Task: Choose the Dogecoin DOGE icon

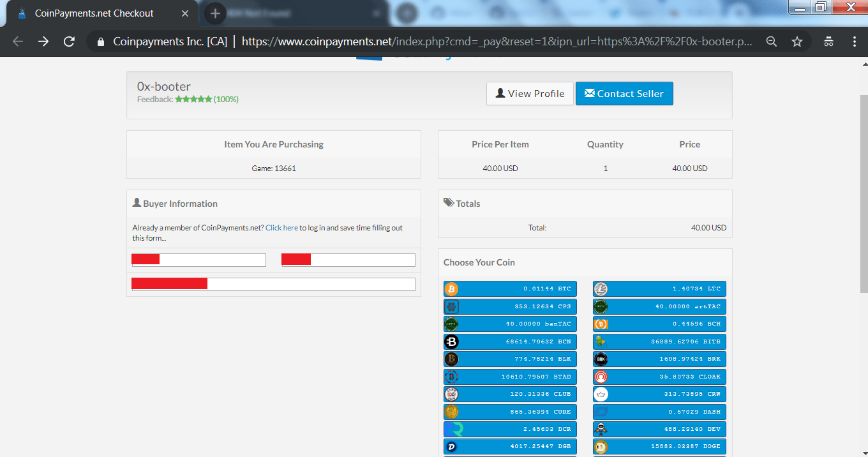Action: pos(601,446)
